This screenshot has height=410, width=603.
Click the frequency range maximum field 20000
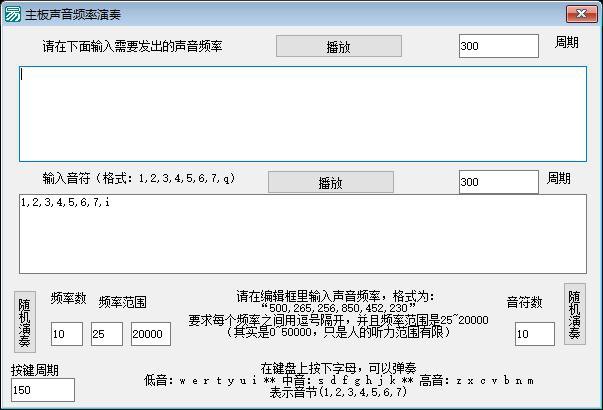click(150, 334)
